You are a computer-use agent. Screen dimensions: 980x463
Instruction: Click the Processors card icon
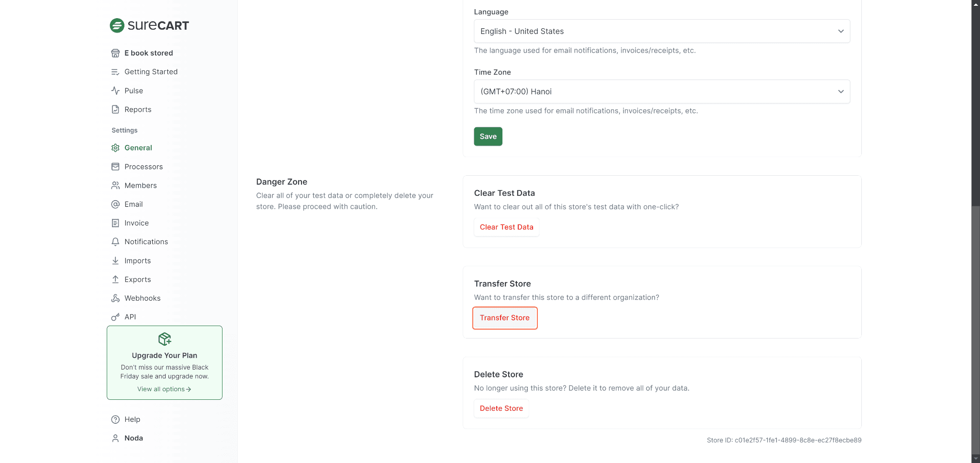(x=115, y=167)
